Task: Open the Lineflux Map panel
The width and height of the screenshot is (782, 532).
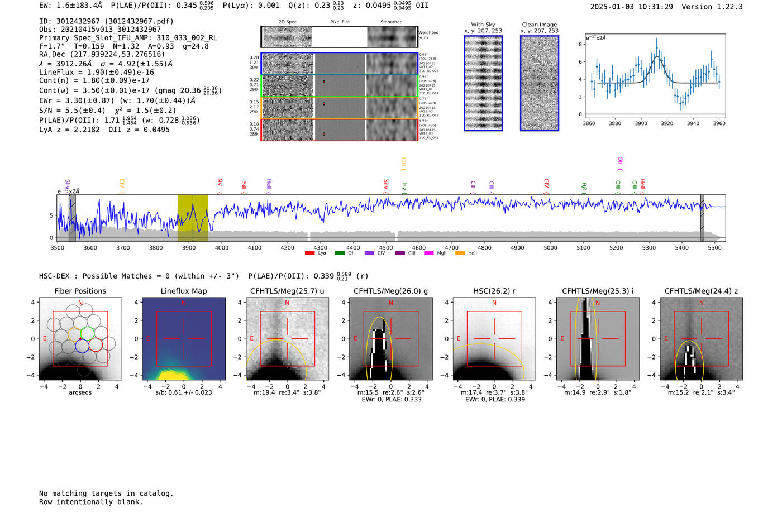Action: tap(184, 339)
